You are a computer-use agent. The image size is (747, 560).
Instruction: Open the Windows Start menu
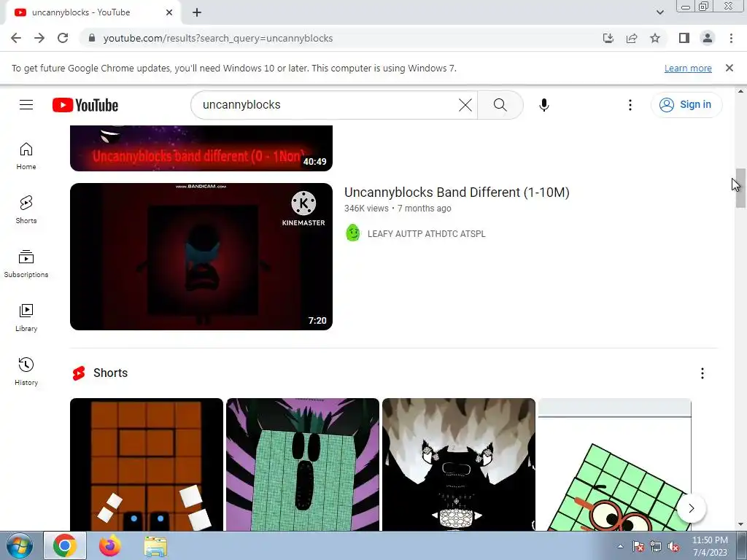tap(20, 545)
